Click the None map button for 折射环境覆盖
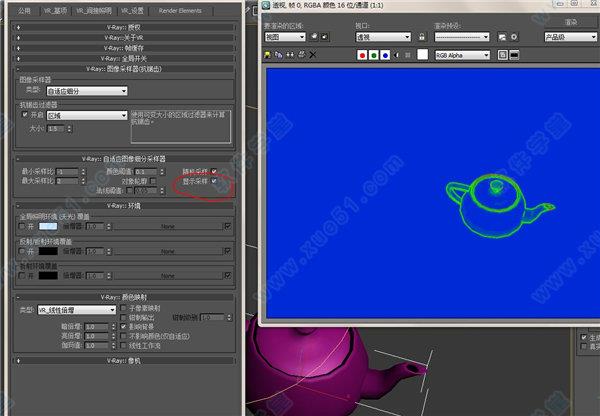Screen dimensions: 600x416 (x=168, y=276)
